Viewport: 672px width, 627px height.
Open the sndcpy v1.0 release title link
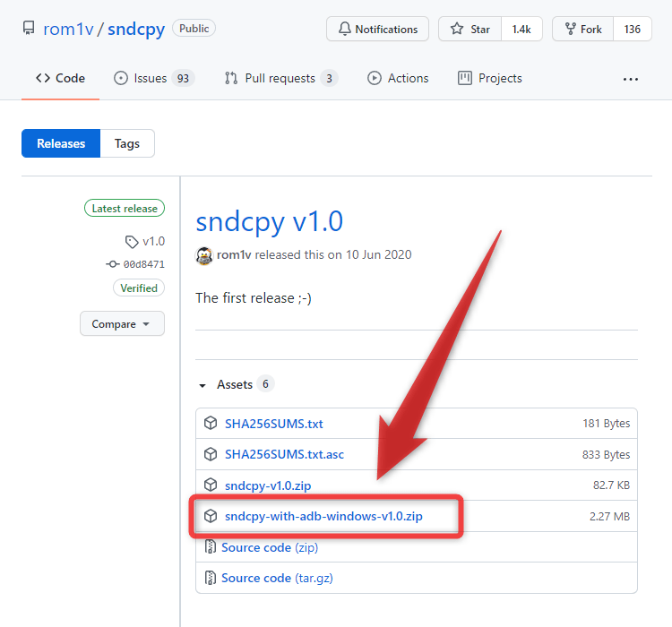pos(269,221)
